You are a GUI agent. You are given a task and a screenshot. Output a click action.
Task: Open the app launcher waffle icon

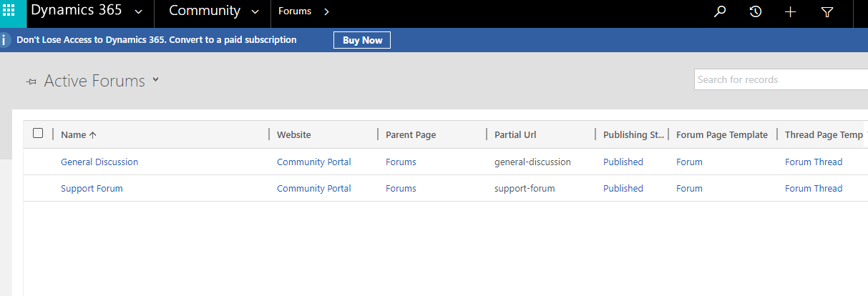9,11
